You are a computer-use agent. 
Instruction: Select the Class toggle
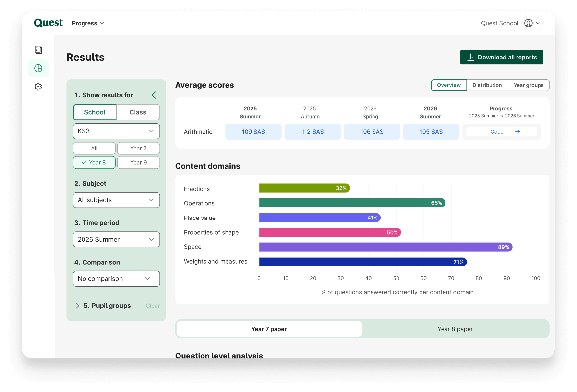point(138,112)
